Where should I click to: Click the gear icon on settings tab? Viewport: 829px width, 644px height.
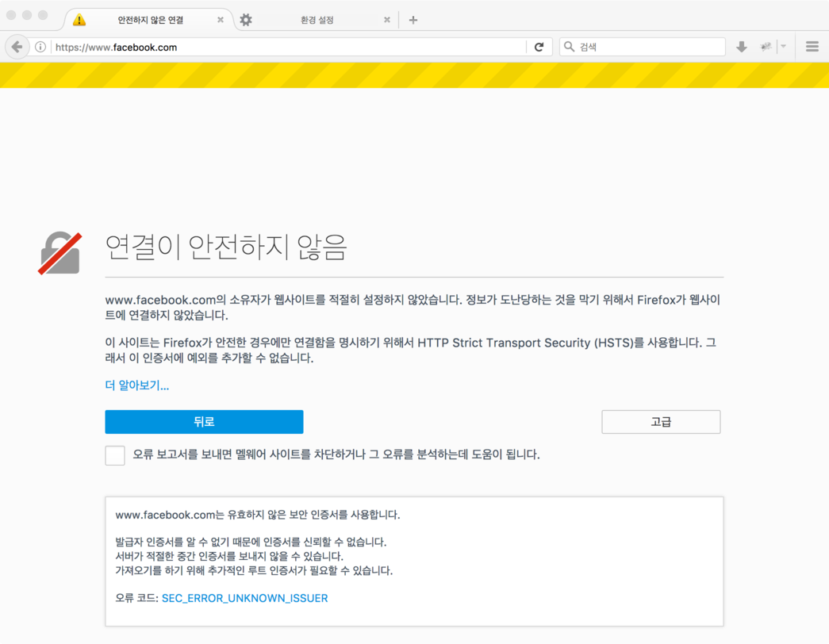tap(246, 20)
